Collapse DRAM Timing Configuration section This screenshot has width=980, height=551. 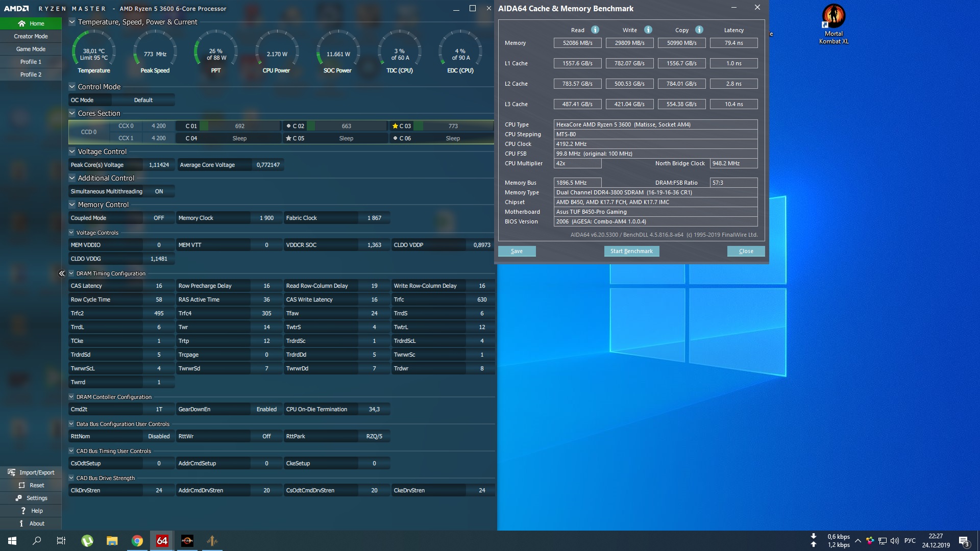tap(71, 273)
